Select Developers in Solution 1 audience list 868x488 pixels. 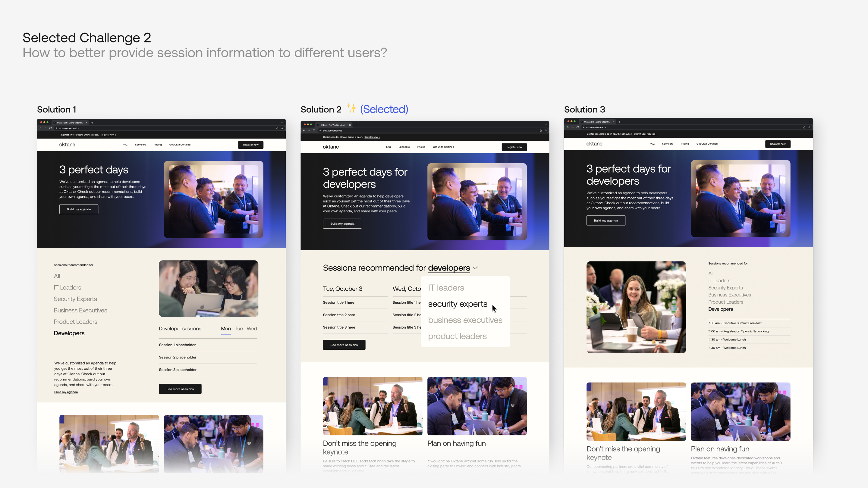(x=69, y=333)
